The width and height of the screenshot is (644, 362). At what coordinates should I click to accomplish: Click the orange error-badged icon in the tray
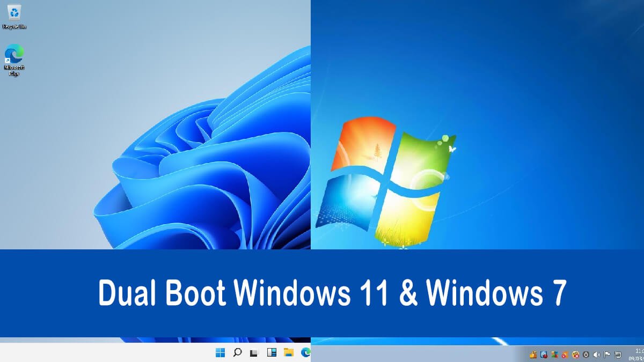565,354
